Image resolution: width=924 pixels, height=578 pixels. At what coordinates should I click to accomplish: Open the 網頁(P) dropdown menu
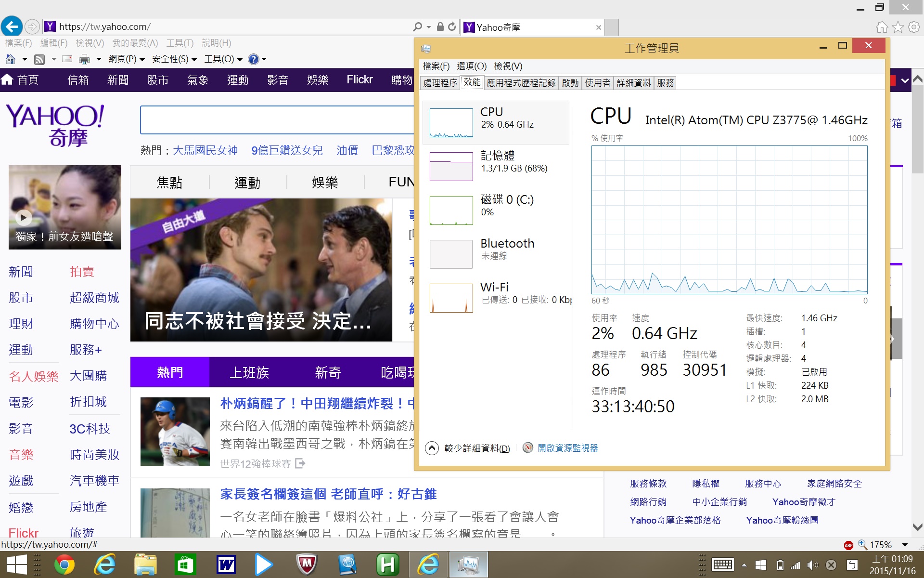pos(127,59)
